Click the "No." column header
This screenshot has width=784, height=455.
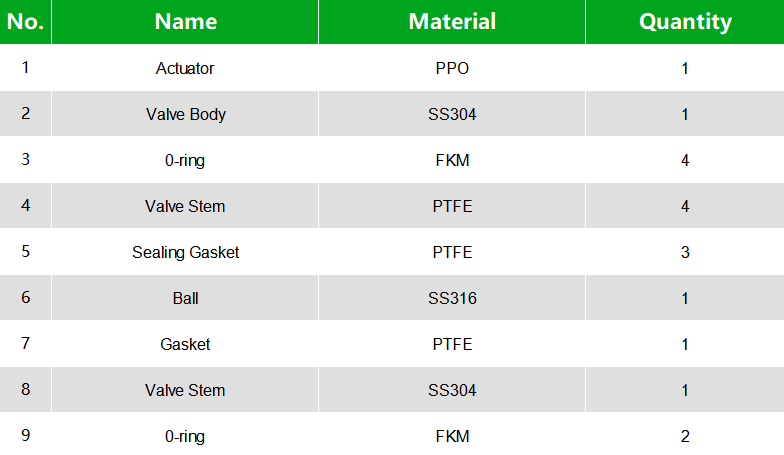[x=25, y=22]
